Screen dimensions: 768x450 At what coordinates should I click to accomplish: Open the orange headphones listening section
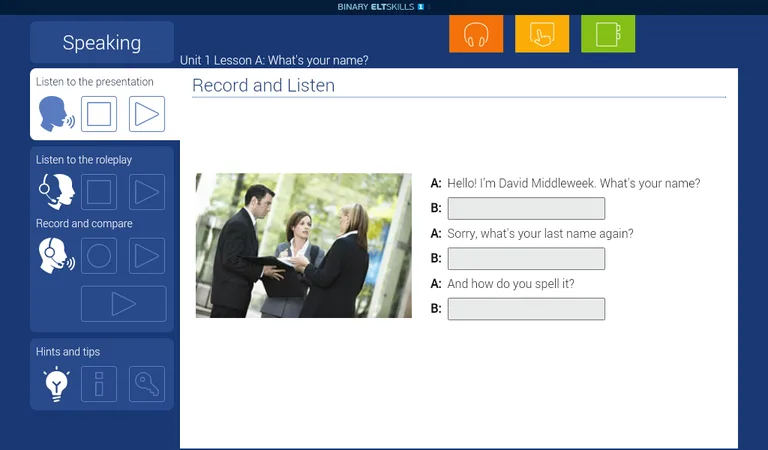(476, 34)
